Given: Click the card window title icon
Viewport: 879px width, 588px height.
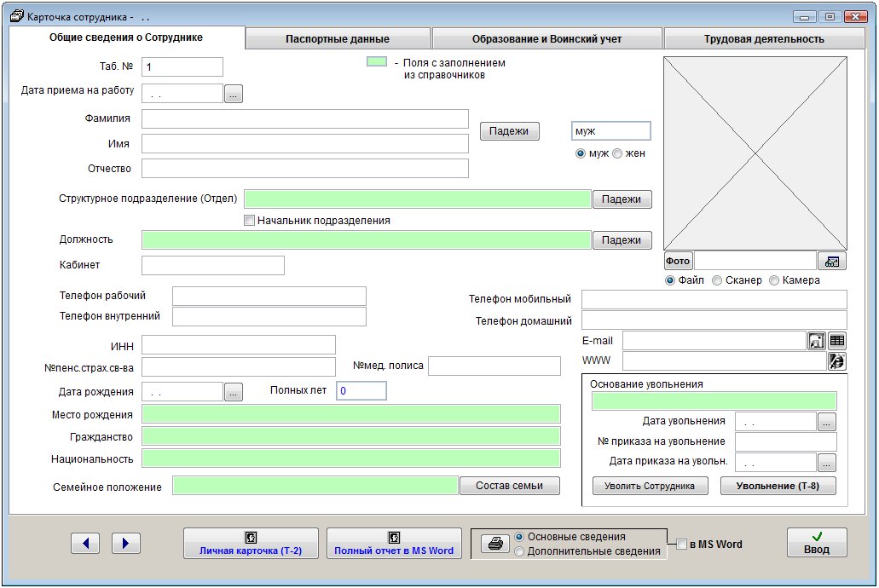Looking at the screenshot, I should pos(17,16).
